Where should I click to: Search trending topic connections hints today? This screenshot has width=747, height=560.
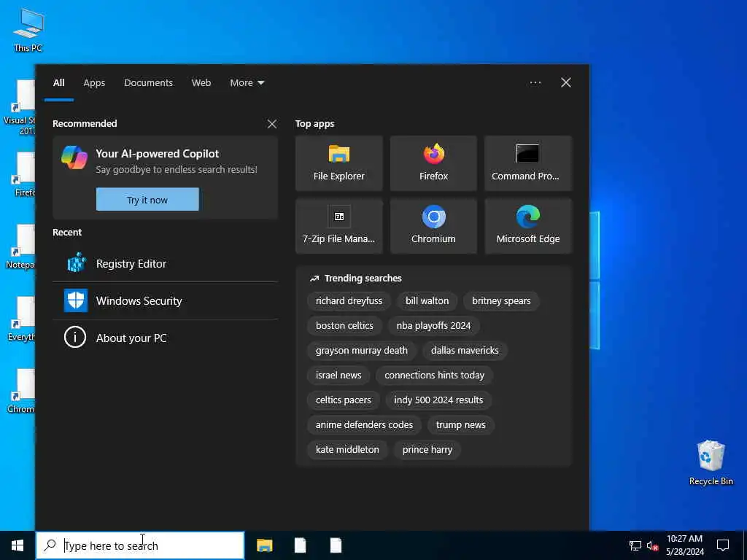(x=435, y=376)
